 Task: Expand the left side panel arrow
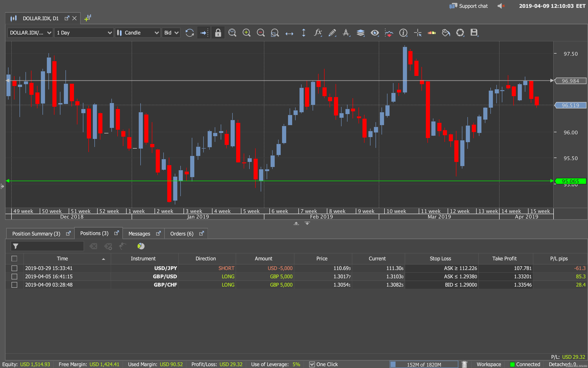[x=3, y=187]
